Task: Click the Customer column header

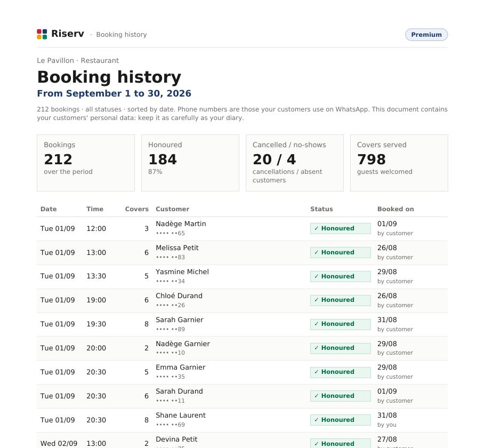Action: tap(172, 209)
